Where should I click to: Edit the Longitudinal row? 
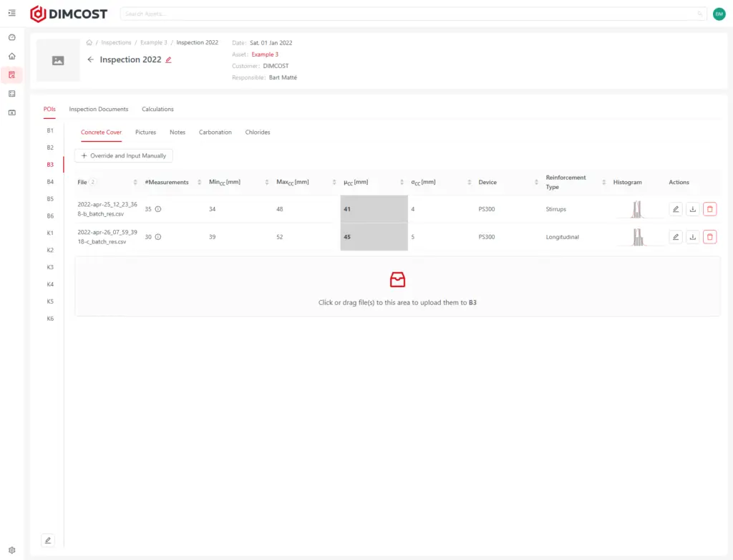(x=676, y=237)
